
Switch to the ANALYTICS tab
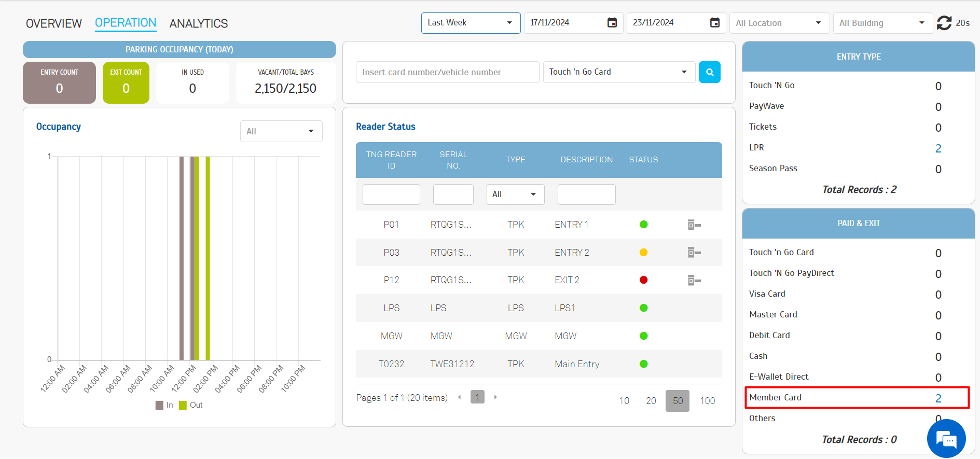(198, 23)
